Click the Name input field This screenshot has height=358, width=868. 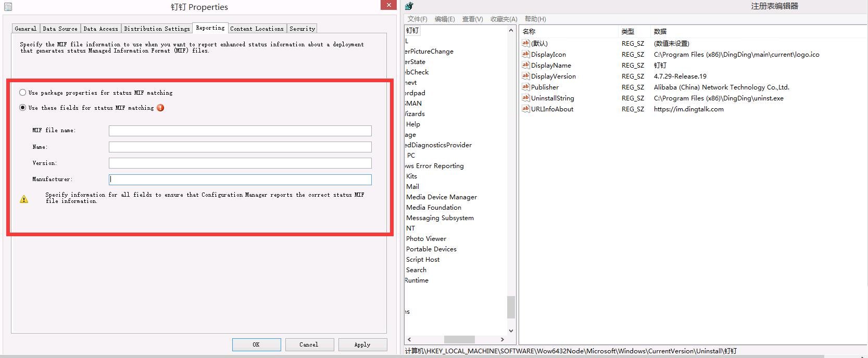coord(240,147)
